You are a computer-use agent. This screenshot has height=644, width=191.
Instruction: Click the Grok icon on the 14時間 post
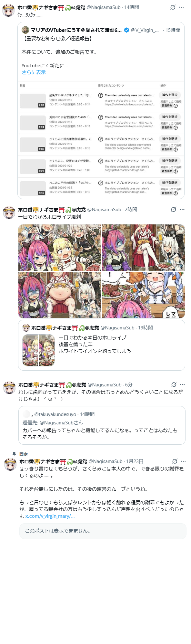click(x=173, y=7)
